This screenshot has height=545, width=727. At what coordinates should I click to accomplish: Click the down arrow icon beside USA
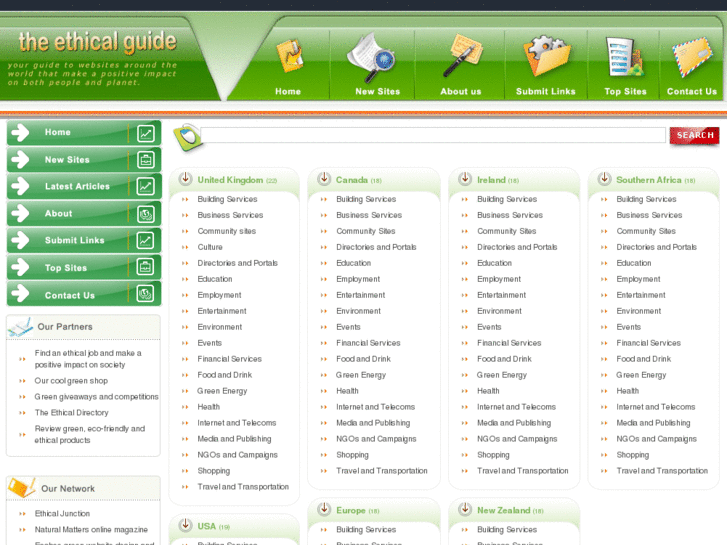[185, 525]
